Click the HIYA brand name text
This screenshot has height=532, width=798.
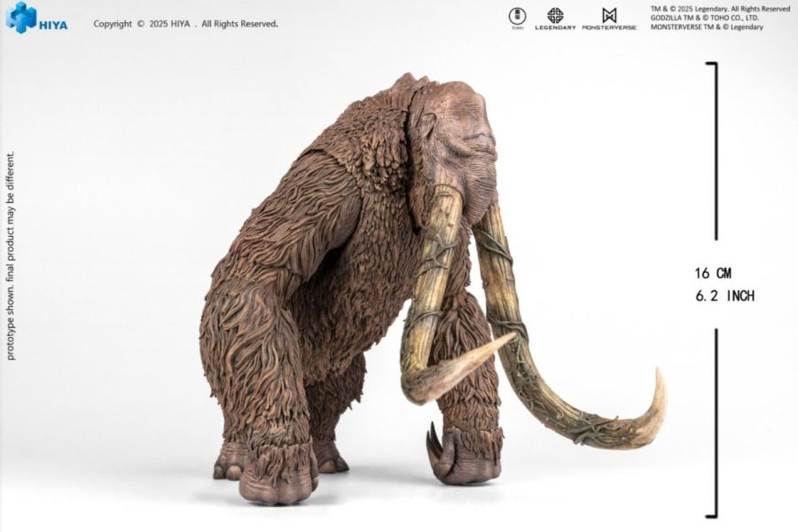tap(52, 24)
